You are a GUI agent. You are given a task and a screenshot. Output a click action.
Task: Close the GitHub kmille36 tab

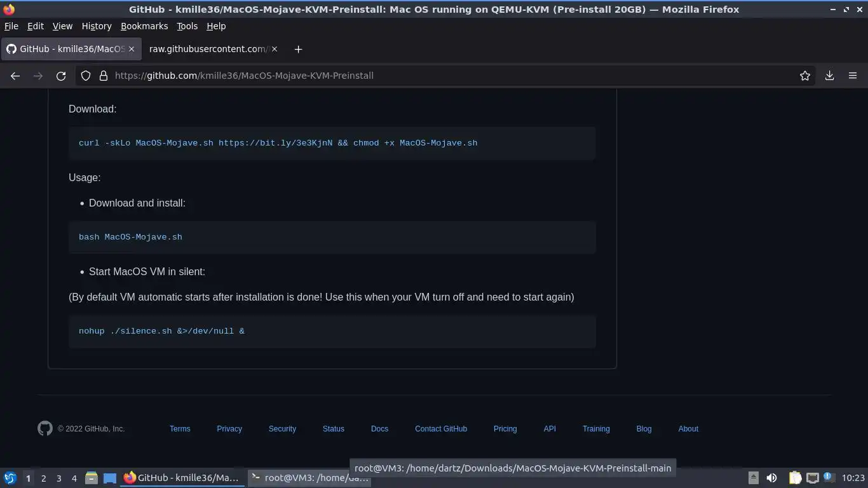pyautogui.click(x=132, y=49)
